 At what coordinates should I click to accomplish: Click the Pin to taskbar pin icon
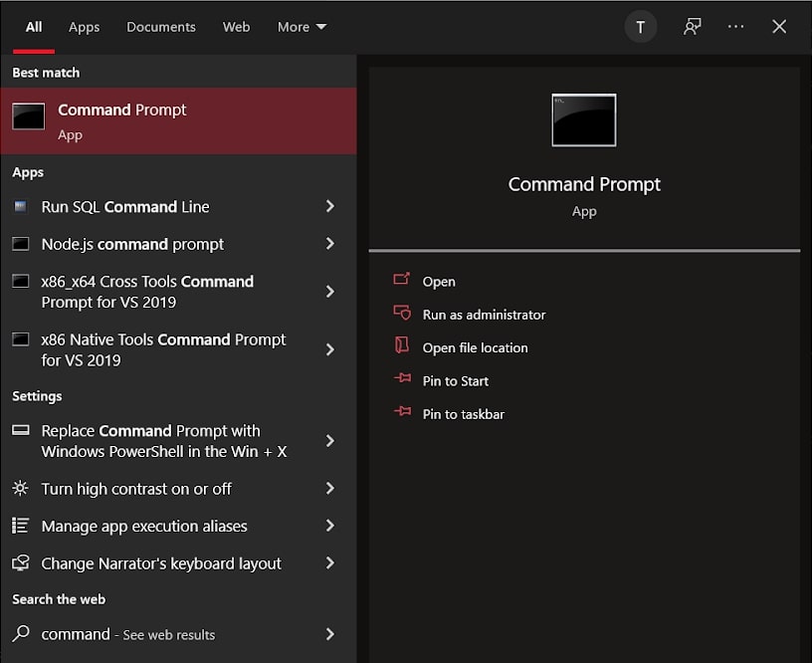[x=402, y=411]
